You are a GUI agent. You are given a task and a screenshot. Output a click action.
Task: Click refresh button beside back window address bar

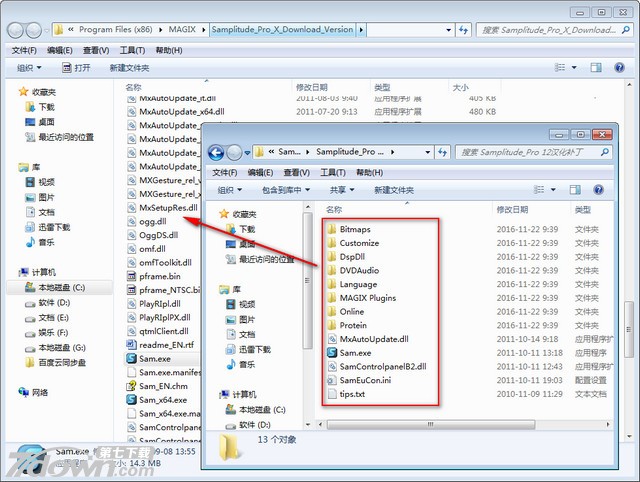coord(463,30)
